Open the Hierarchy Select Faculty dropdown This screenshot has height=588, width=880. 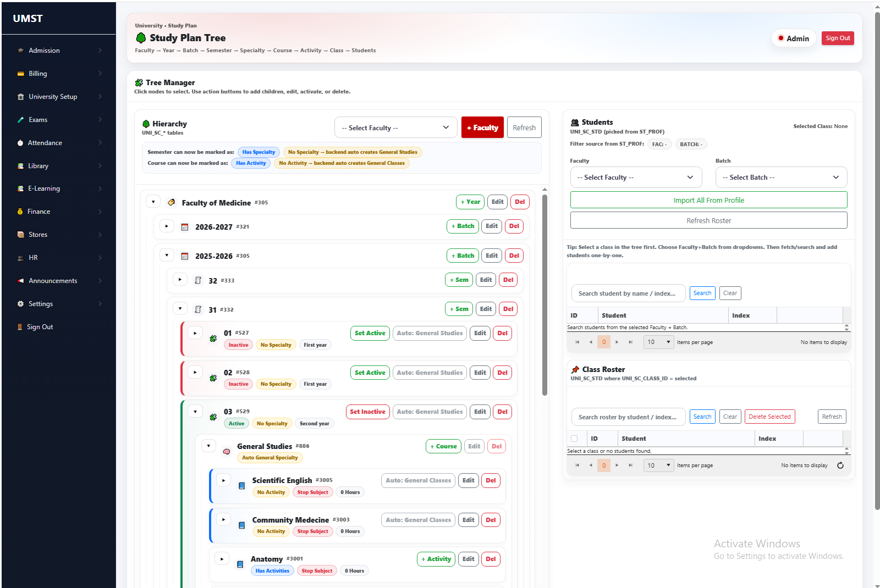click(395, 127)
